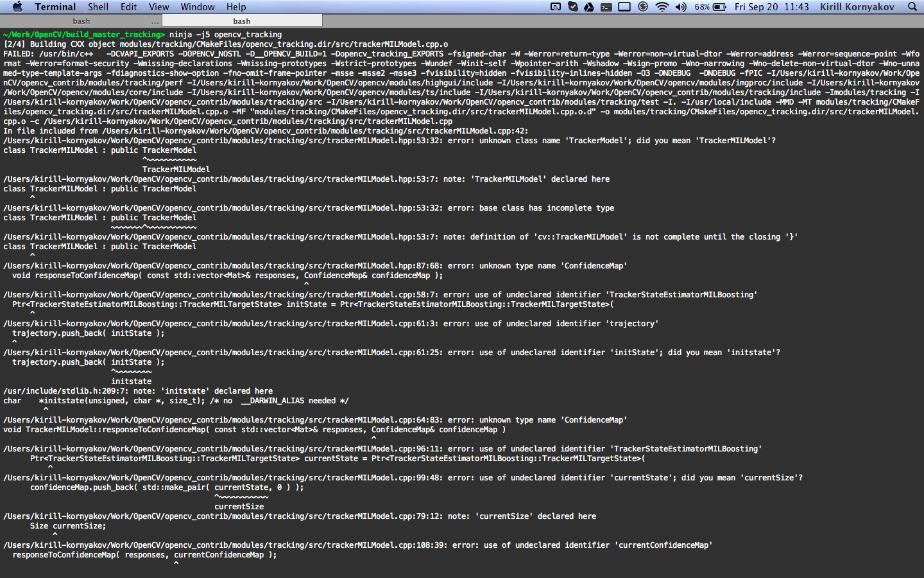Click the undeclared identifier 'trajectory' error line
Screen dimensions: 924x578
coord(331,324)
